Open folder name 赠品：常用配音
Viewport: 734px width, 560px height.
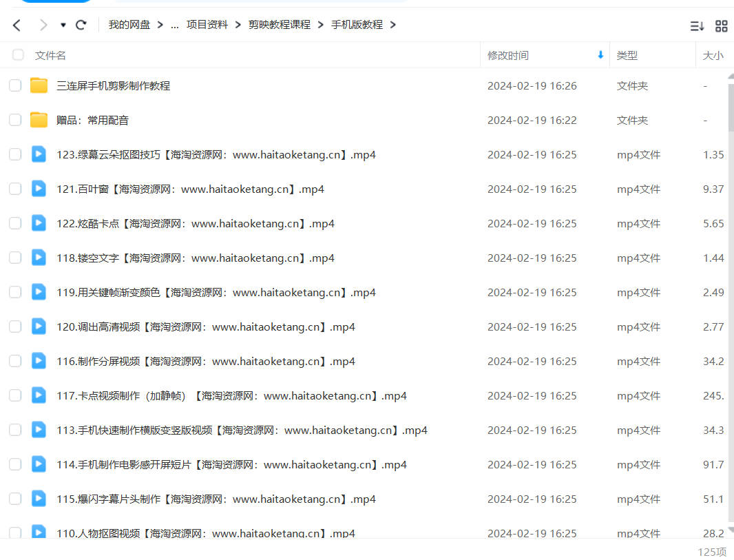pos(93,121)
